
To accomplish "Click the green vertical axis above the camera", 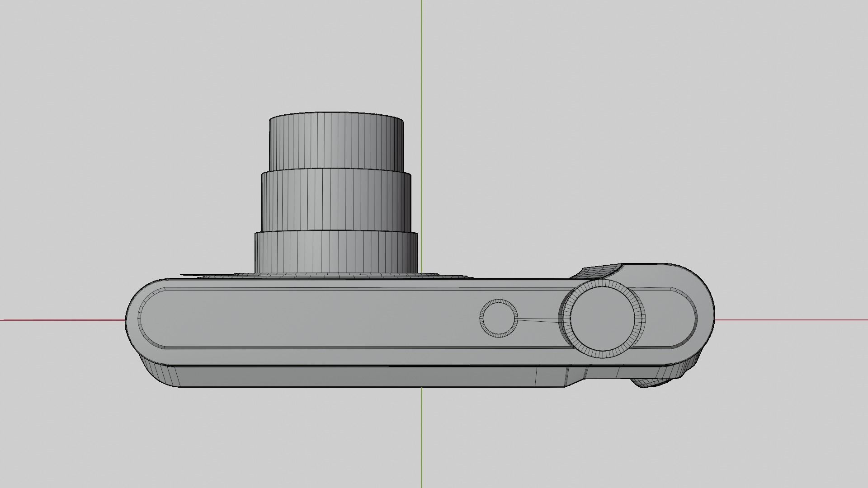I will [x=422, y=54].
